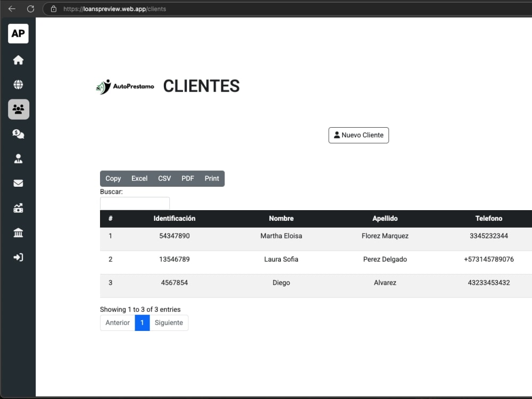
Task: Open the Home page icon
Action: pos(18,60)
